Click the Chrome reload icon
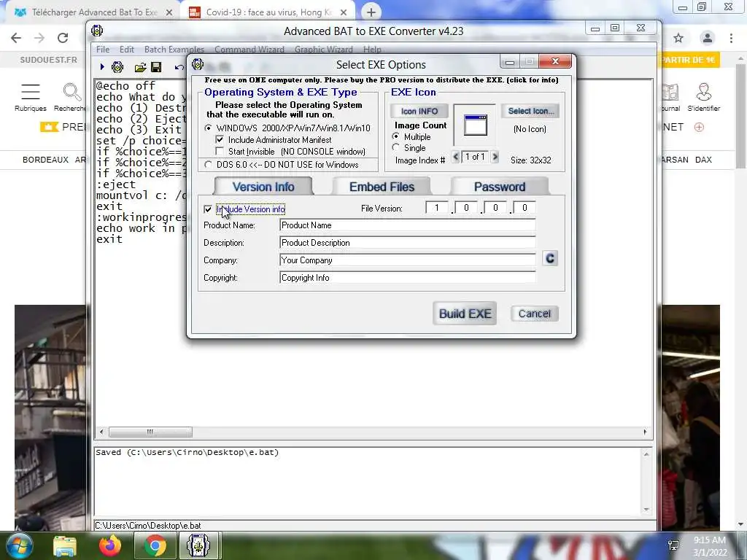This screenshot has height=560, width=747. click(x=63, y=38)
